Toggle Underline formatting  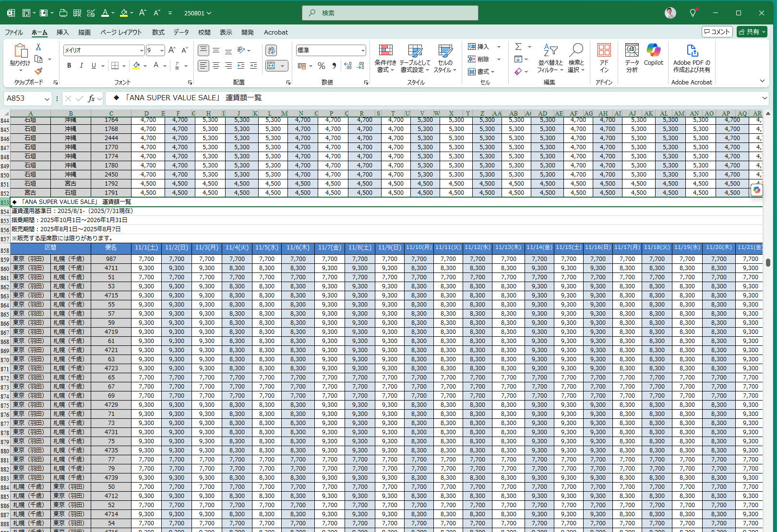pos(94,65)
